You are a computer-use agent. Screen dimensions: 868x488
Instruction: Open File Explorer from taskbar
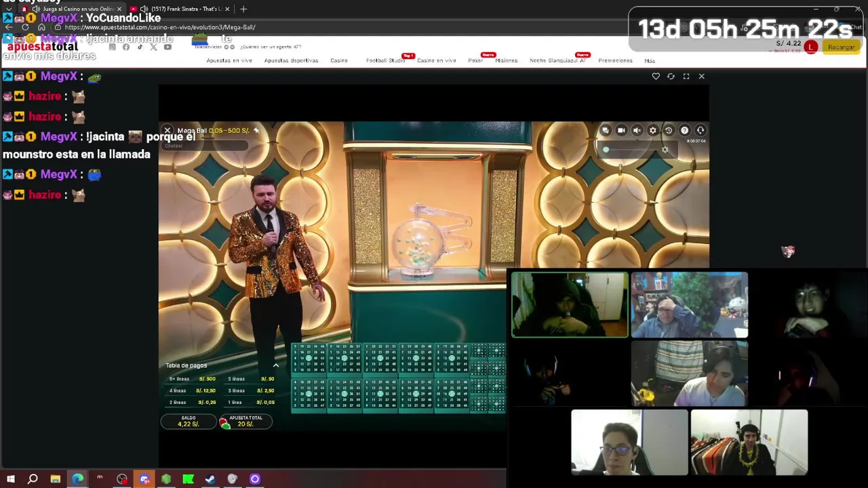click(55, 479)
